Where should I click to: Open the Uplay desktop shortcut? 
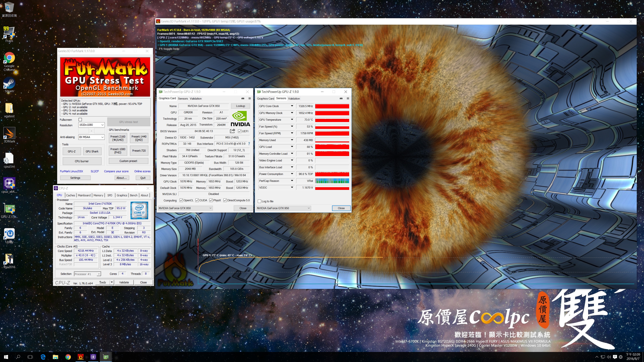tap(9, 236)
